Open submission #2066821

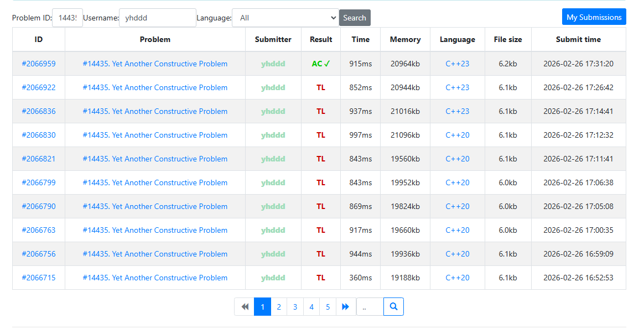(x=39, y=159)
